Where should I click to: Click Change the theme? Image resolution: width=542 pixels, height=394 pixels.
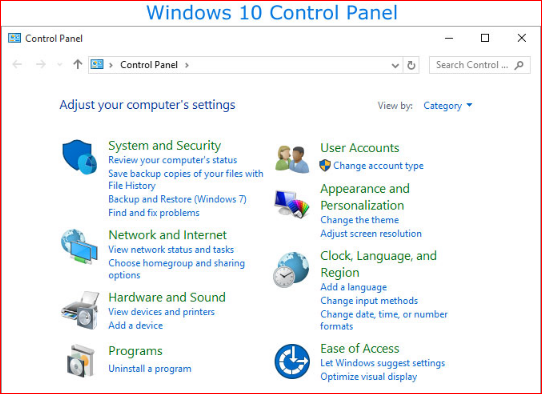click(359, 220)
